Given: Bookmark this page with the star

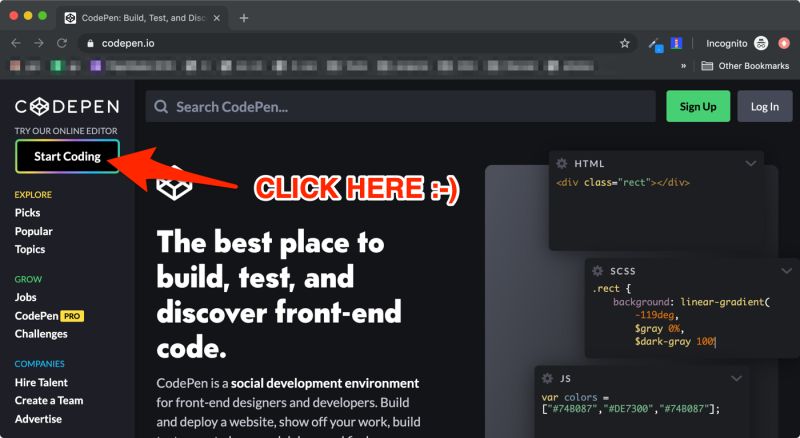Looking at the screenshot, I should pos(624,43).
